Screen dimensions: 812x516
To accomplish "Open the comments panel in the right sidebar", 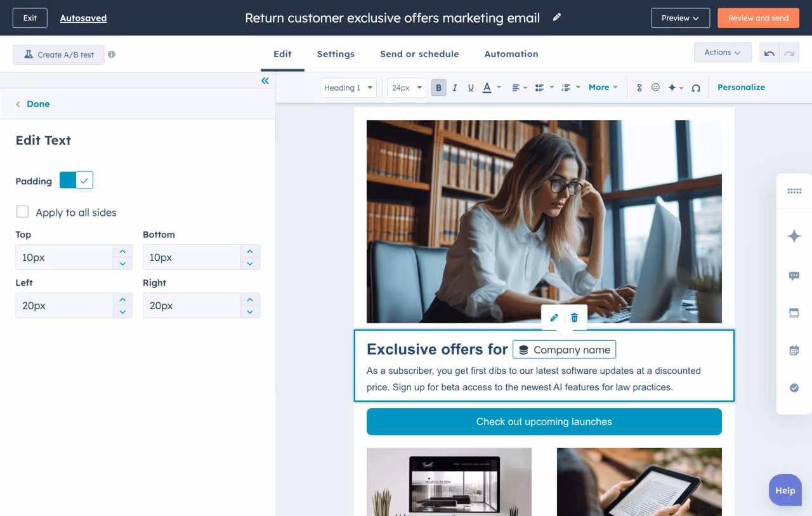I will pos(794,275).
